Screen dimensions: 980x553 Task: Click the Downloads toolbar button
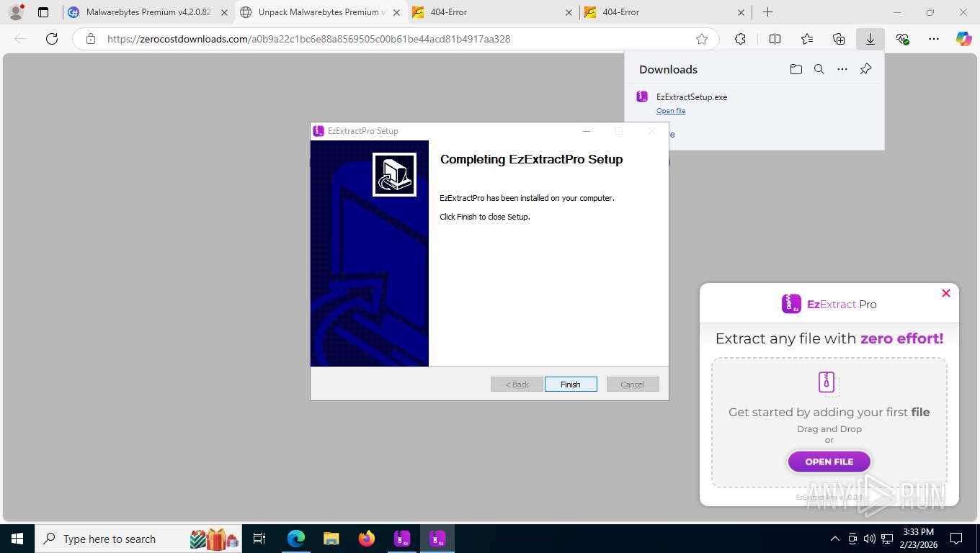coord(870,39)
